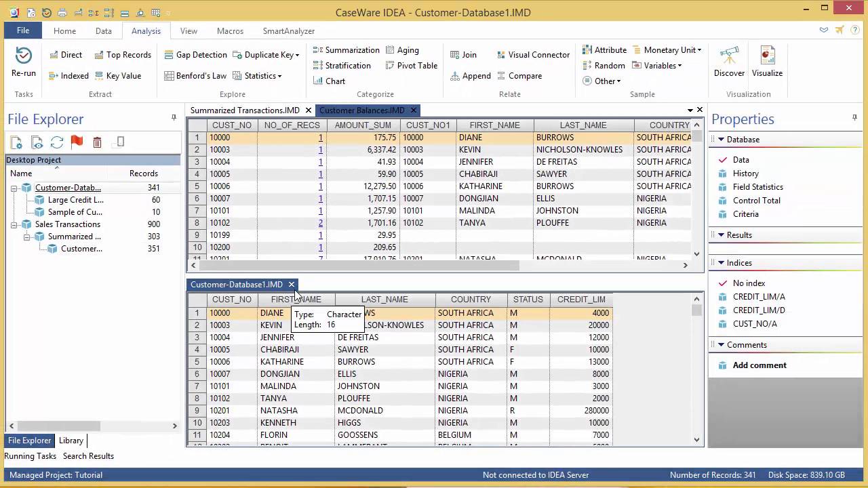Click the red flag icon in File Explorer
This screenshot has height=488, width=868.
tap(77, 142)
